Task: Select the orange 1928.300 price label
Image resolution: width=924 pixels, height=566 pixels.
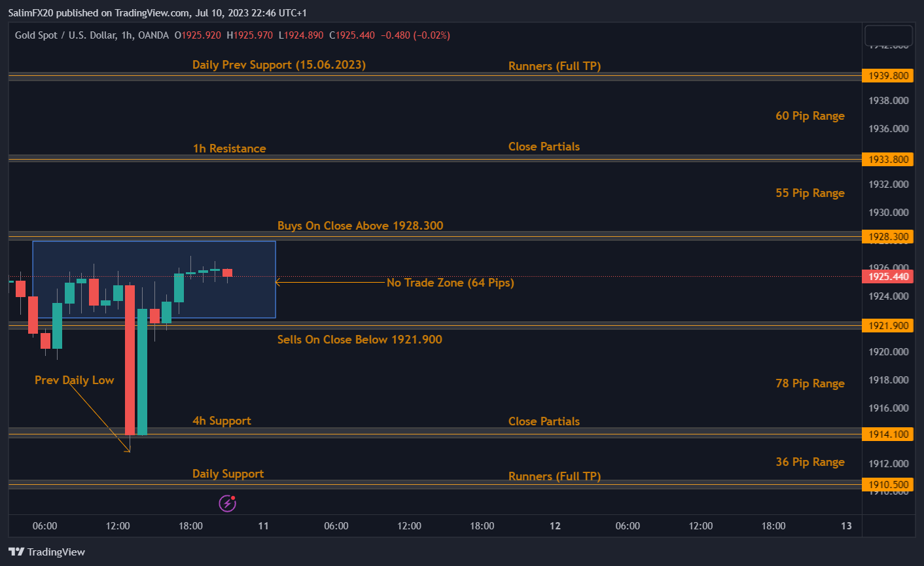Action: pos(887,236)
